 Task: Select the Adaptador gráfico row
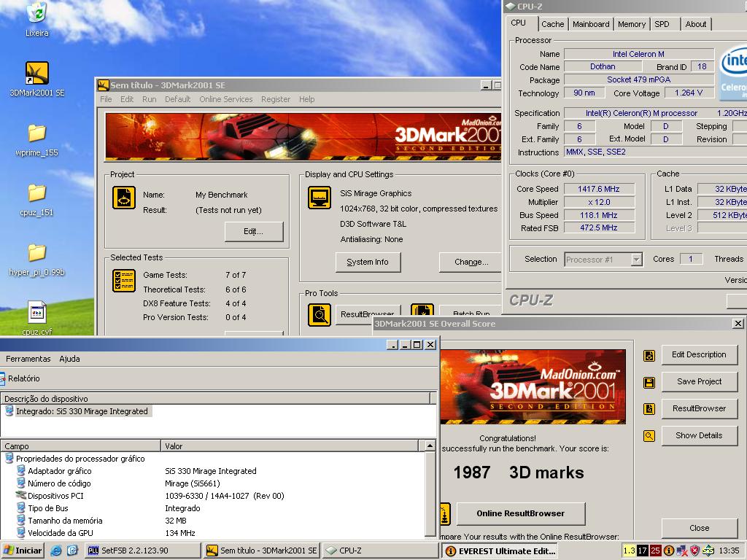[x=60, y=471]
